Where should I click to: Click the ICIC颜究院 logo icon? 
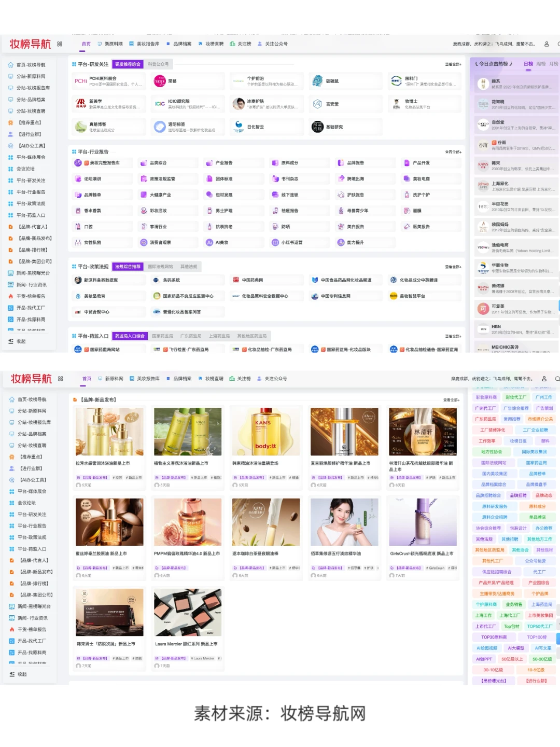(x=160, y=104)
